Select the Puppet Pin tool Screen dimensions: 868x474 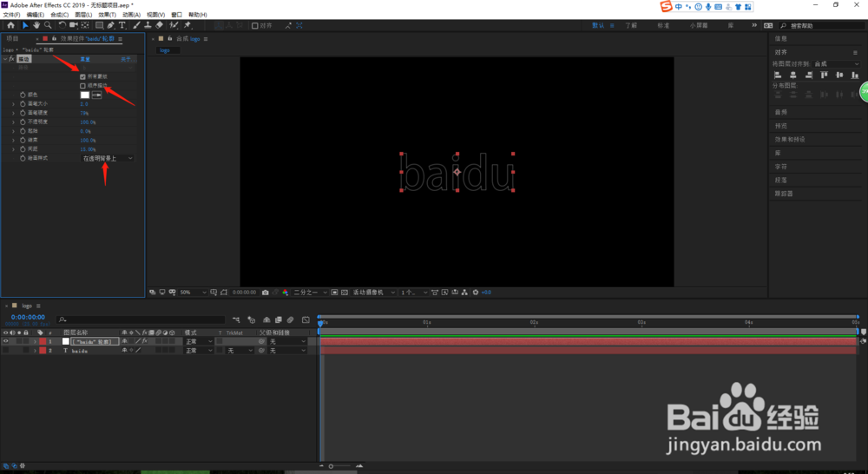coord(187,25)
